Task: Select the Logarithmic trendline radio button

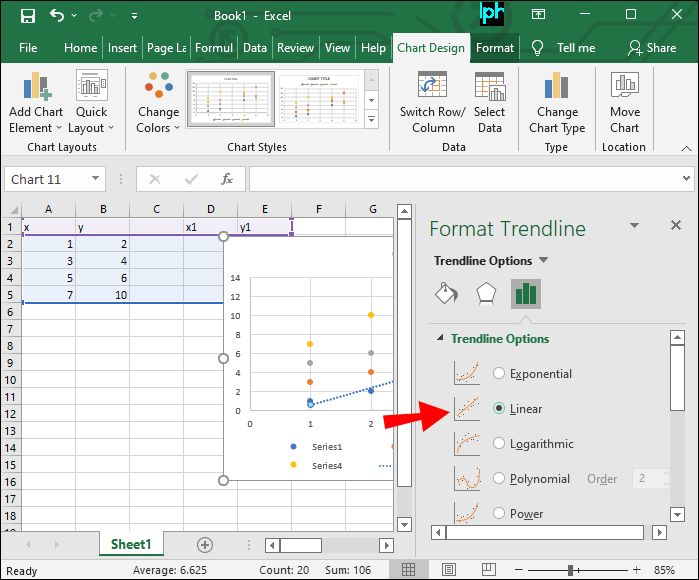Action: pos(500,444)
